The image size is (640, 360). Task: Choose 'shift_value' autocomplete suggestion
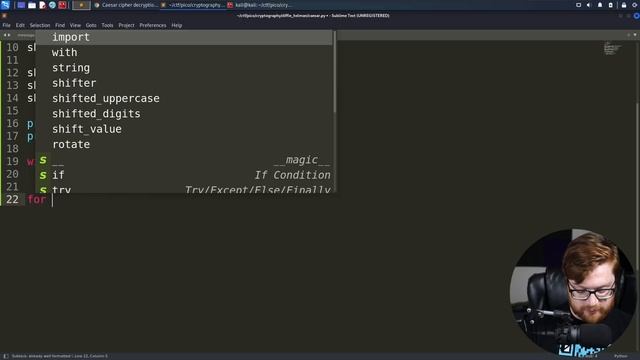pos(184,129)
